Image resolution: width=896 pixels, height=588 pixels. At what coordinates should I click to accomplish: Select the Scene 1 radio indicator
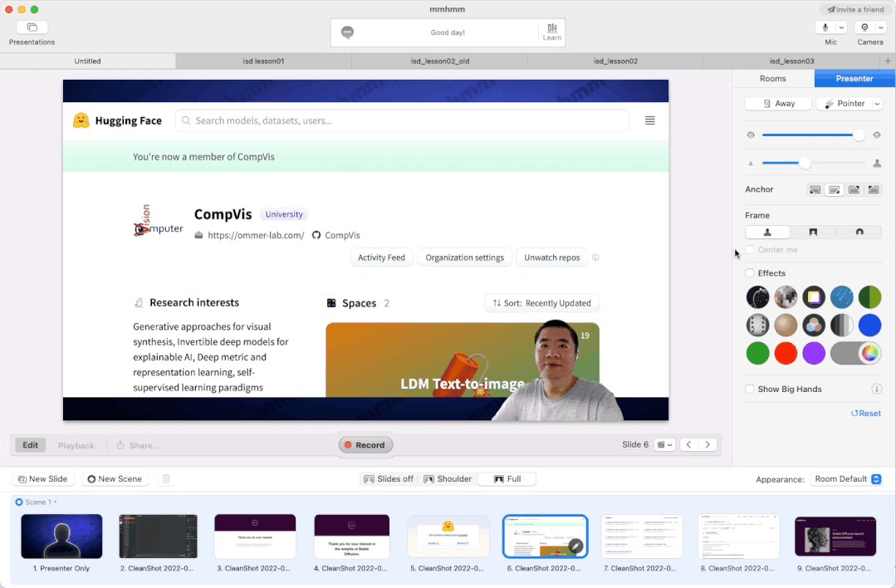pos(19,502)
